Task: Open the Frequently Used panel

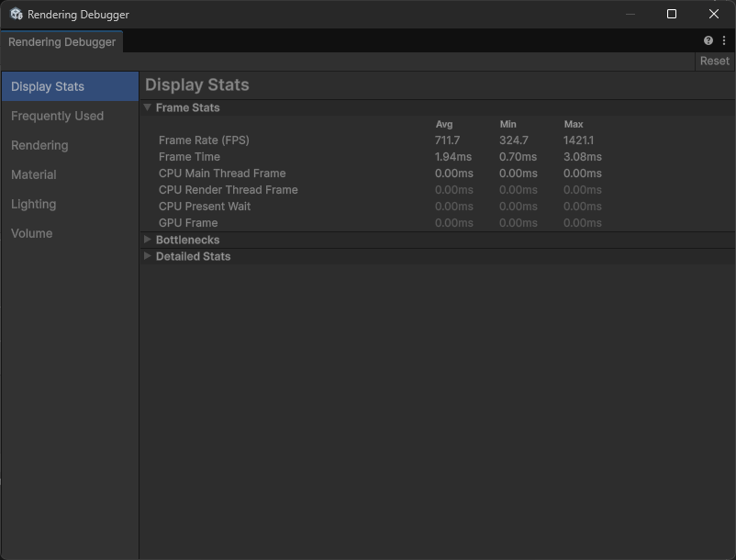Action: tap(57, 116)
